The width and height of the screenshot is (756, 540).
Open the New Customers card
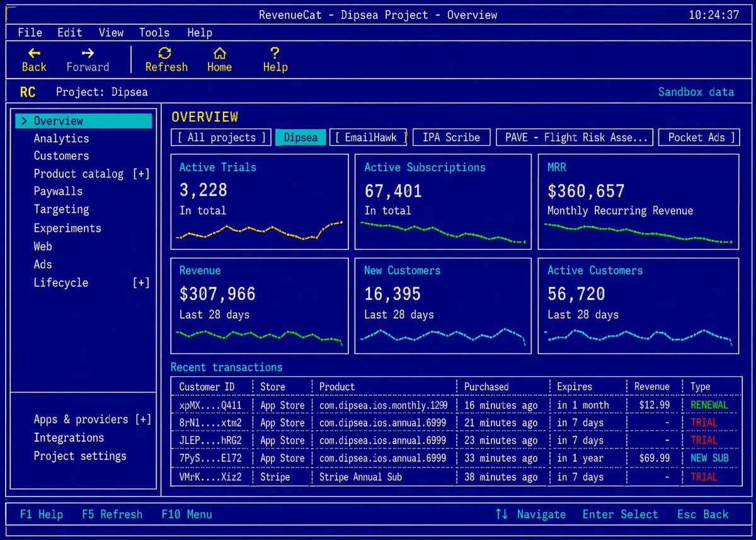click(x=444, y=306)
